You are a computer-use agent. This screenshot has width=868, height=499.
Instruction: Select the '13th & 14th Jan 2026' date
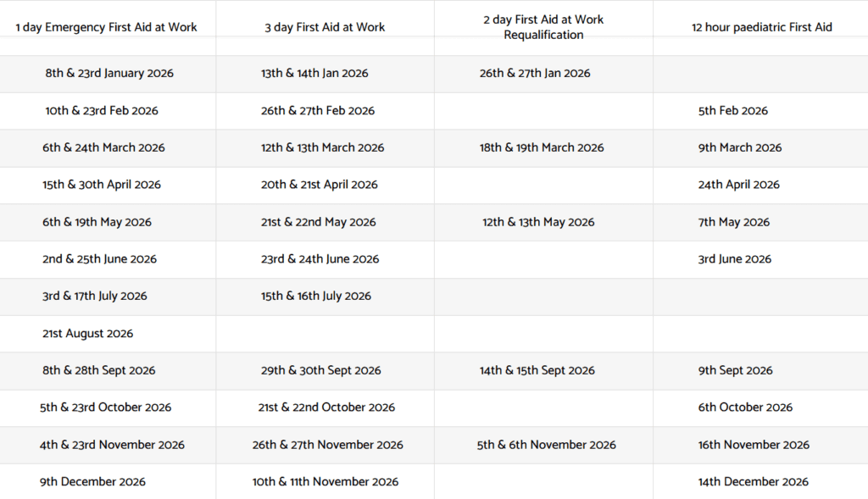[x=314, y=74]
